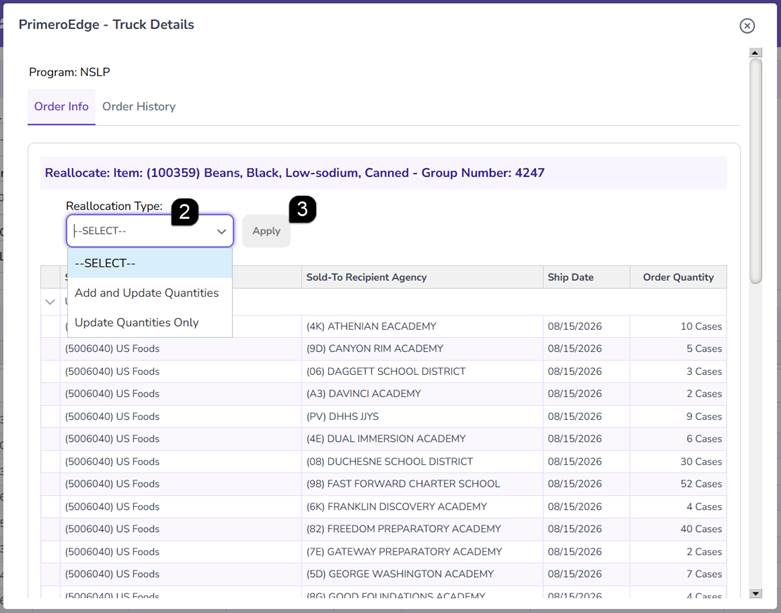
Task: Click scrollbar up arrow
Action: (x=756, y=53)
